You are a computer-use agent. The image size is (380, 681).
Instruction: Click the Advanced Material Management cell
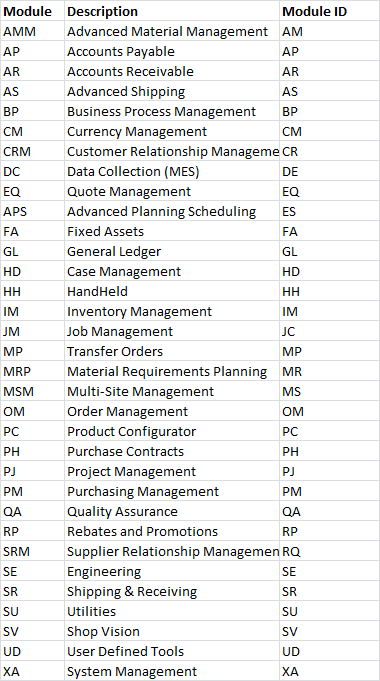tap(172, 31)
